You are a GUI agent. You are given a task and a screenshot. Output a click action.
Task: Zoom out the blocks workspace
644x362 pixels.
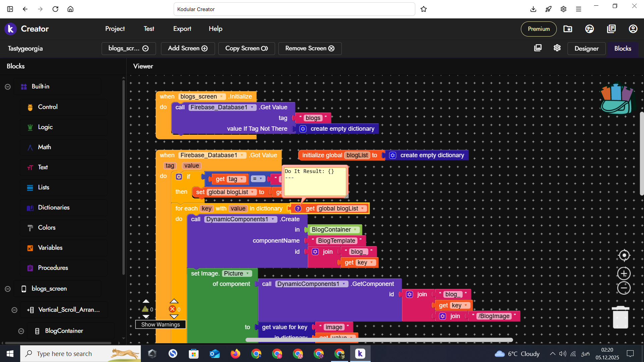tap(624, 288)
